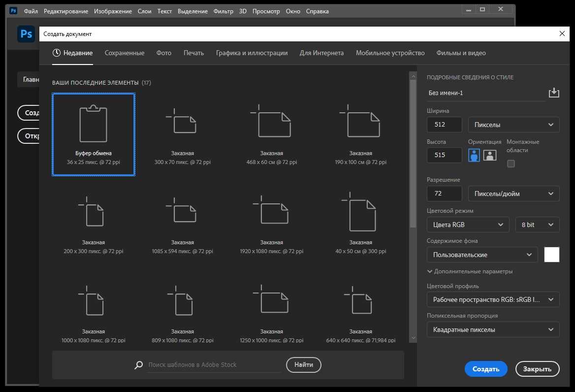
Task: Collapse the Дополнительные параметры section
Action: coord(430,271)
